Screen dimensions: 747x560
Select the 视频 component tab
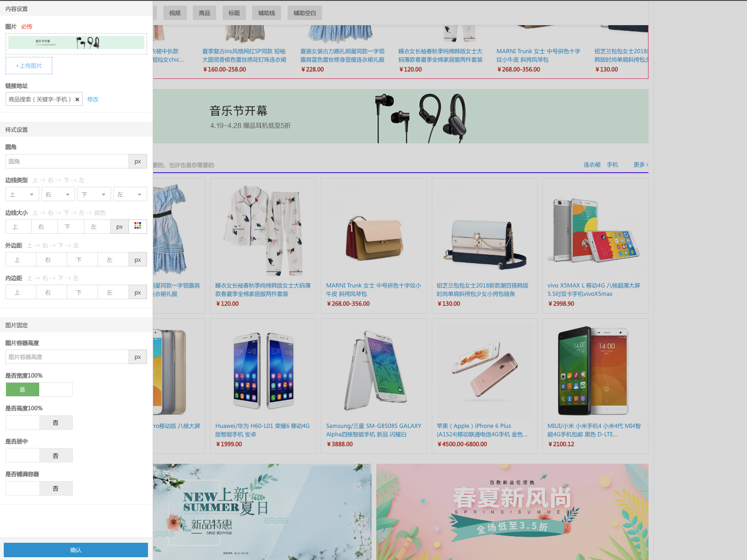click(175, 13)
